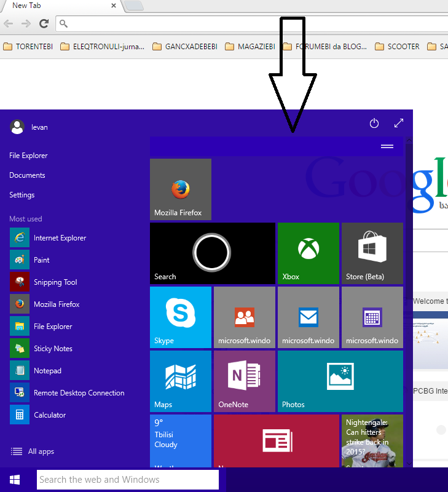Click Search the web and Windows box

[x=128, y=480]
